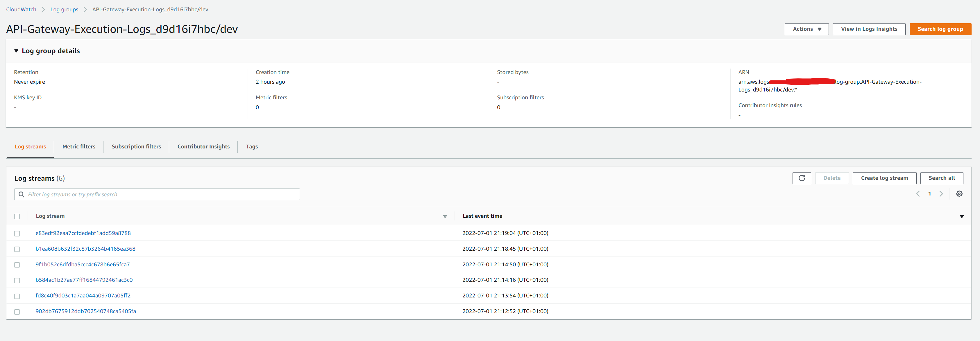Click search magnifier icon in filter box
Viewport: 980px width, 341px height.
(22, 195)
